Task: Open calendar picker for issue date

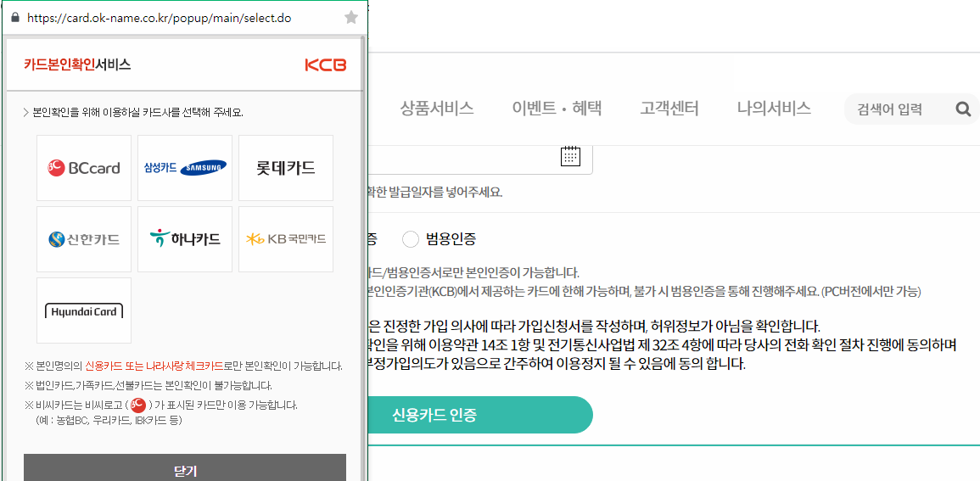Action: tap(571, 155)
